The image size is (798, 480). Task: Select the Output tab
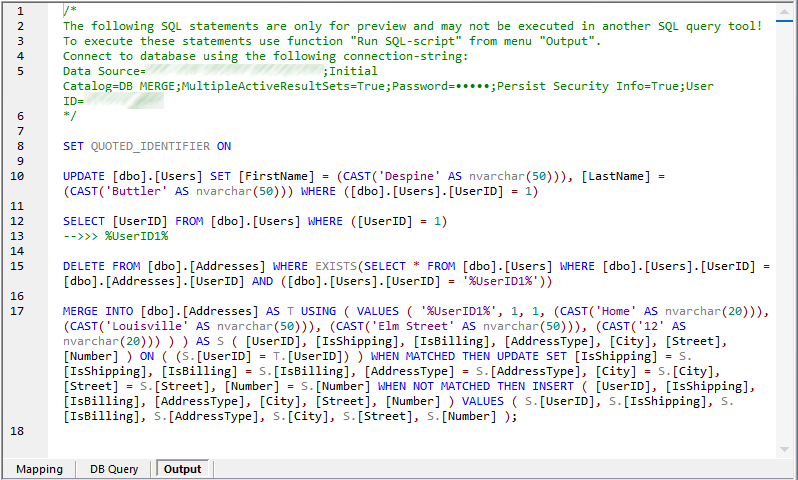tap(182, 469)
